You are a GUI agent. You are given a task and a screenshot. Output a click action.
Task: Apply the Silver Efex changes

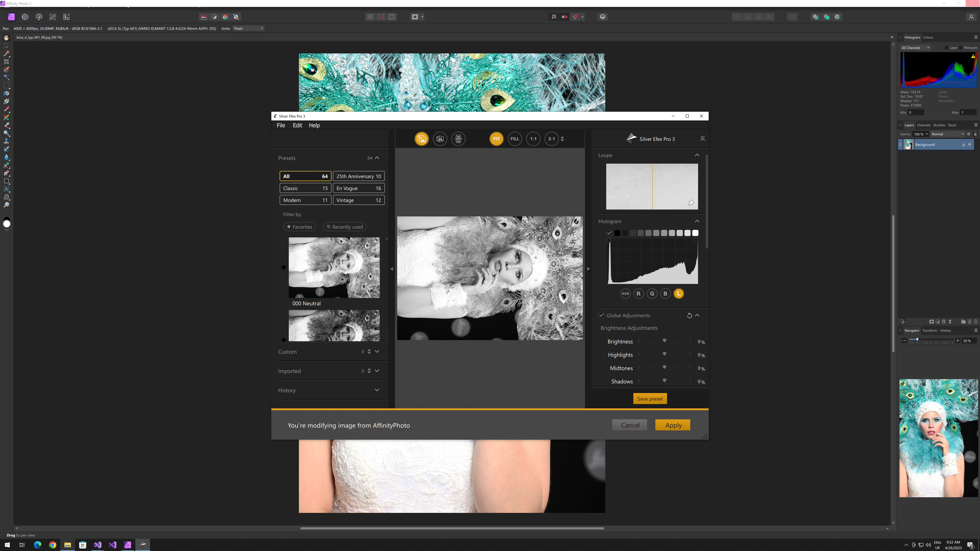(x=673, y=425)
